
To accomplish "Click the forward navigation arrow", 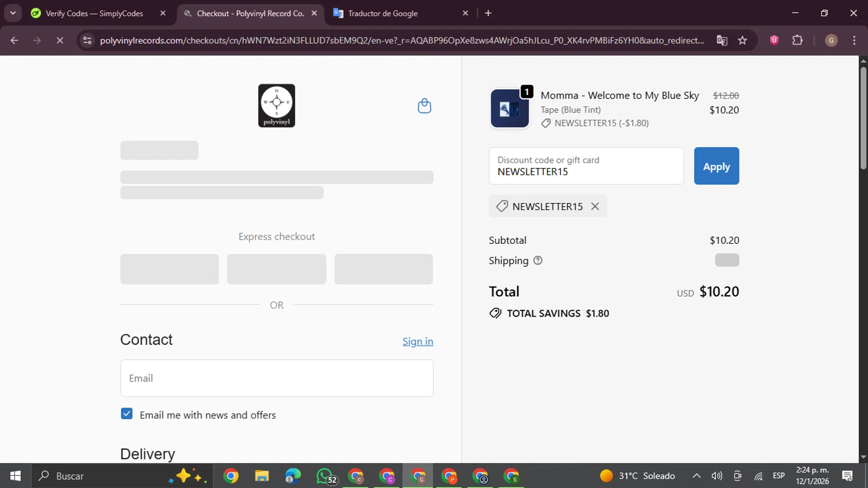I will click(x=37, y=41).
